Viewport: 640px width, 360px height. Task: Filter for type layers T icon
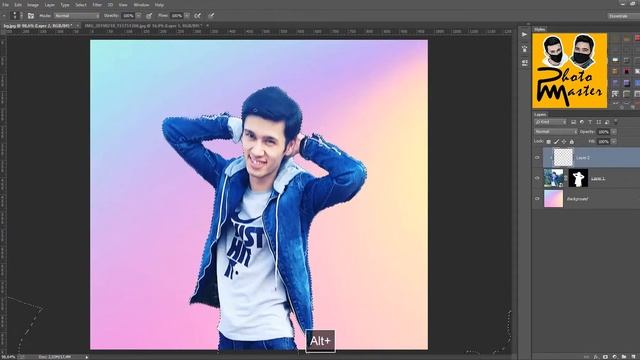click(x=590, y=122)
